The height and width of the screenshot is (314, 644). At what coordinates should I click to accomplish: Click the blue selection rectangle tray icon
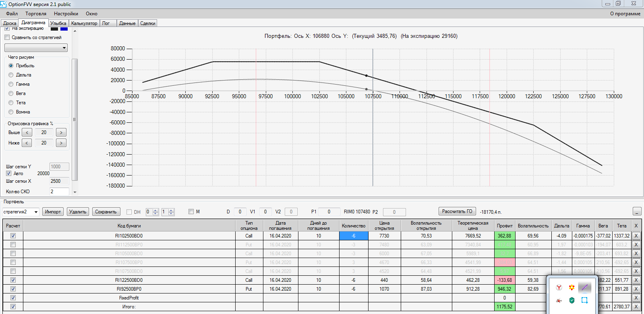point(584,300)
